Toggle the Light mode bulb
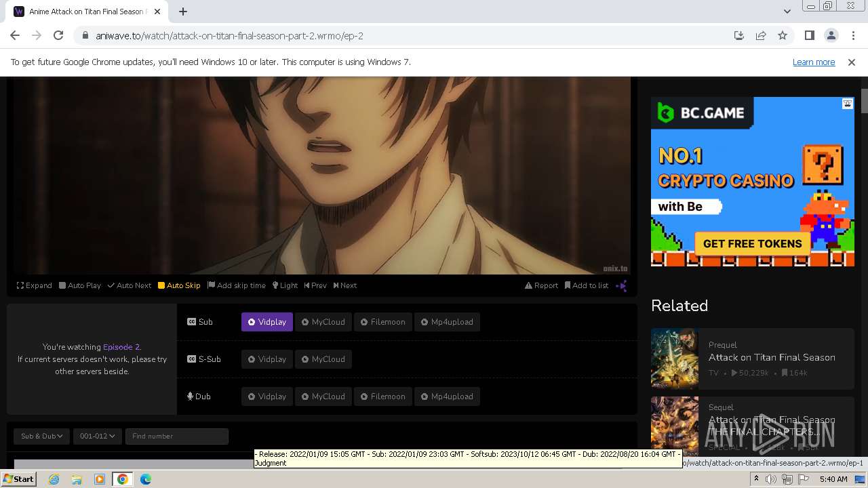This screenshot has width=868, height=488. (x=285, y=285)
